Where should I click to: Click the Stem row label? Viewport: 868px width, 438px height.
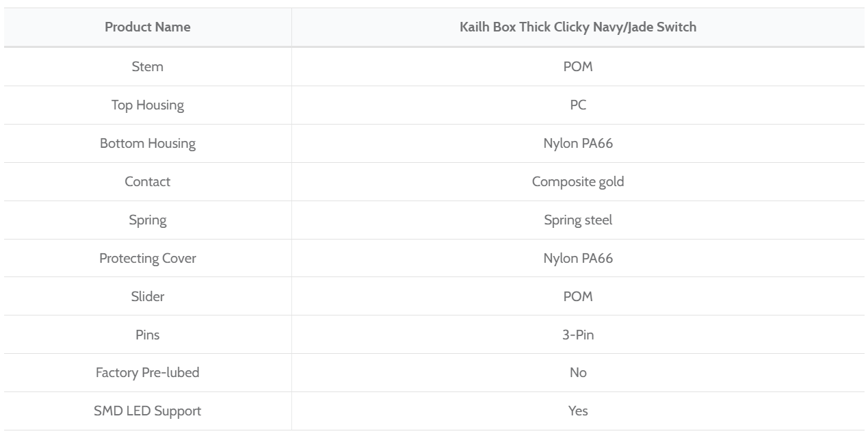(148, 66)
